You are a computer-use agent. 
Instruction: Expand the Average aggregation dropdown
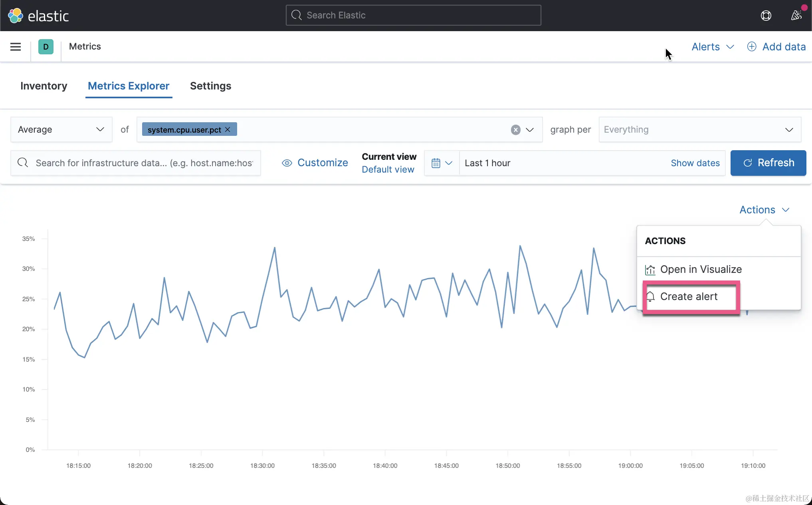[x=61, y=129]
